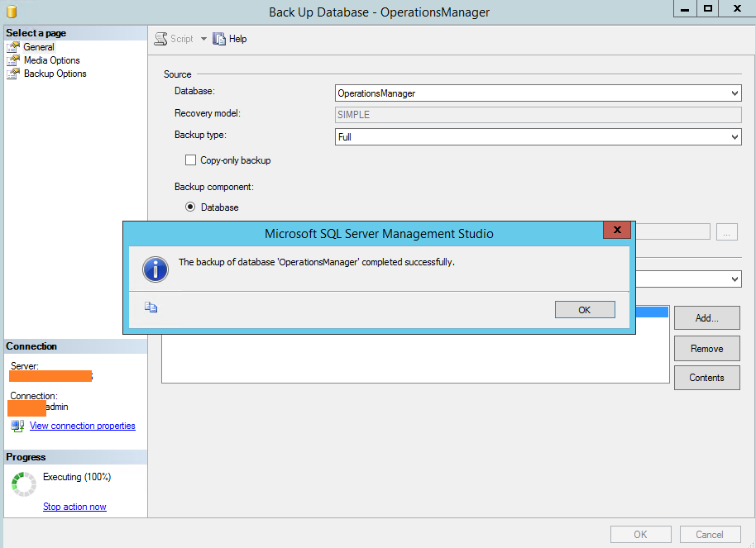
Task: Maximize the Back Up Database window
Action: tap(707, 8)
